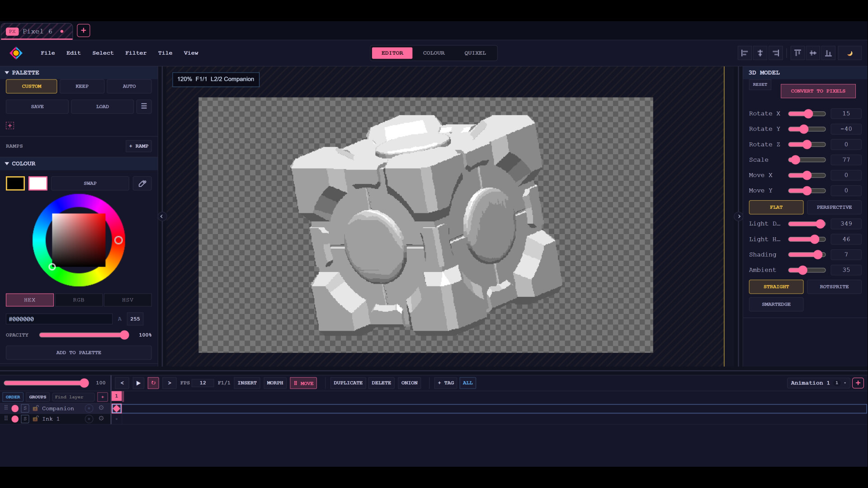Collapse the left panel with chevron
The width and height of the screenshot is (868, 488).
161,216
